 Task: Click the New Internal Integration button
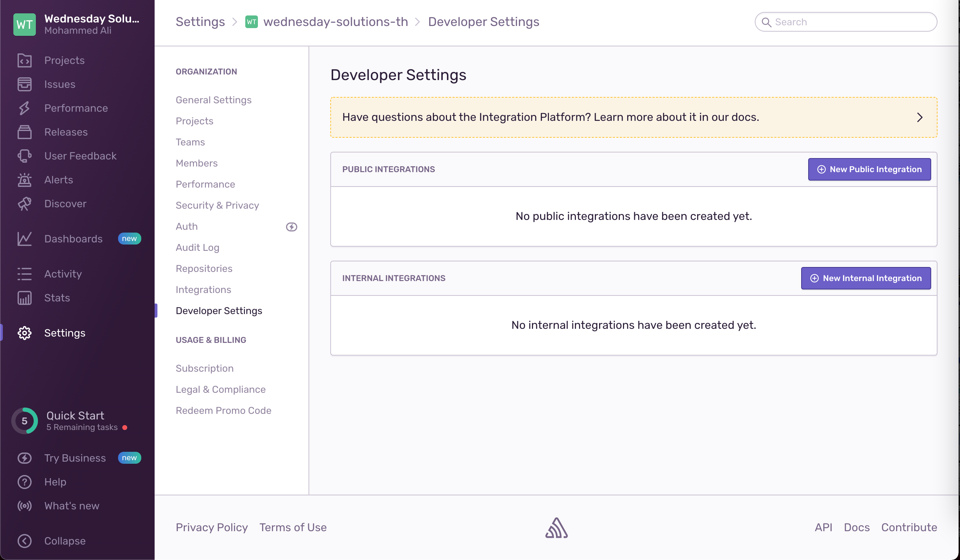pyautogui.click(x=865, y=279)
